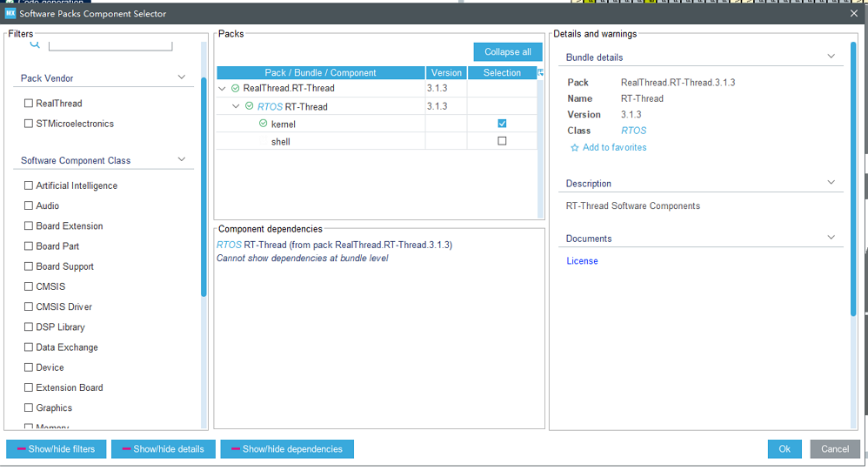
Task: Confirm with the Ok button
Action: [785, 449]
